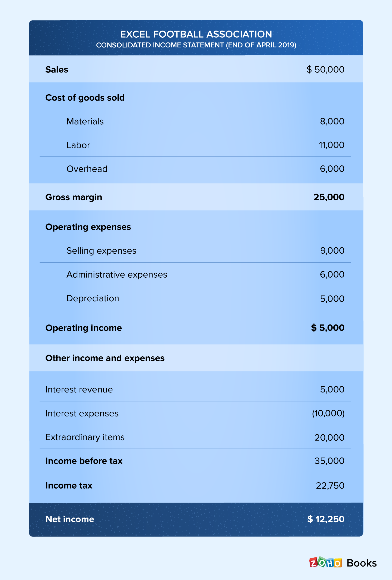Image resolution: width=392 pixels, height=580 pixels.
Task: Select the Depreciation line item
Action: [x=93, y=298]
